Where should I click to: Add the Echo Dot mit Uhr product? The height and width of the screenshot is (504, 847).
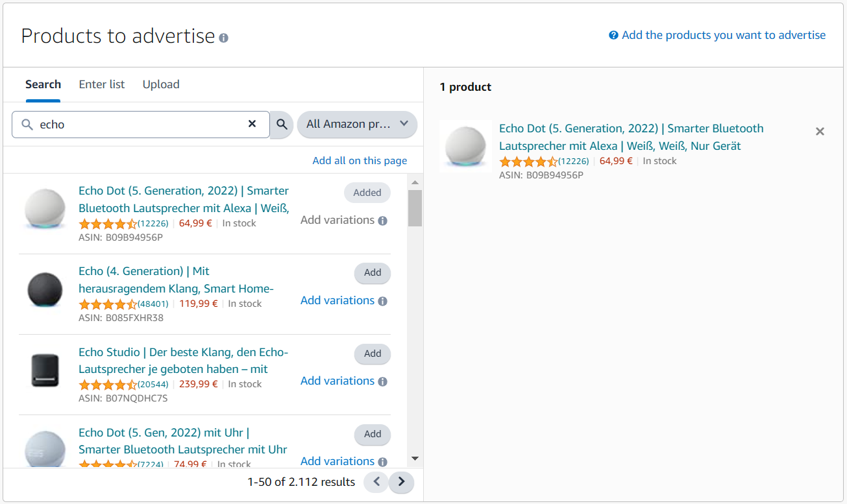click(x=373, y=434)
